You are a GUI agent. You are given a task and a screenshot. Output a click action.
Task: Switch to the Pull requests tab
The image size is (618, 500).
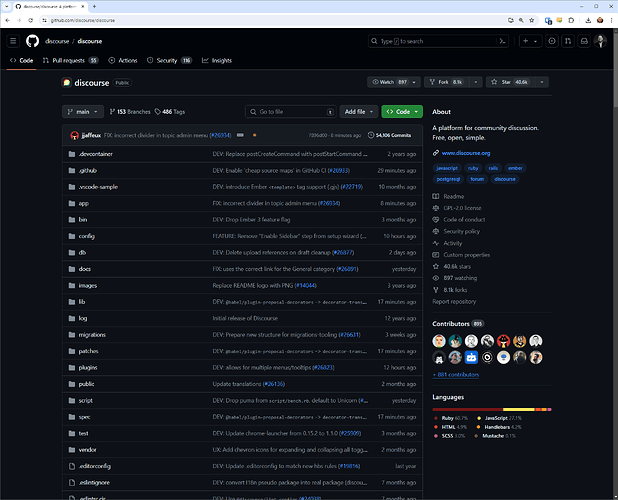[x=71, y=60]
